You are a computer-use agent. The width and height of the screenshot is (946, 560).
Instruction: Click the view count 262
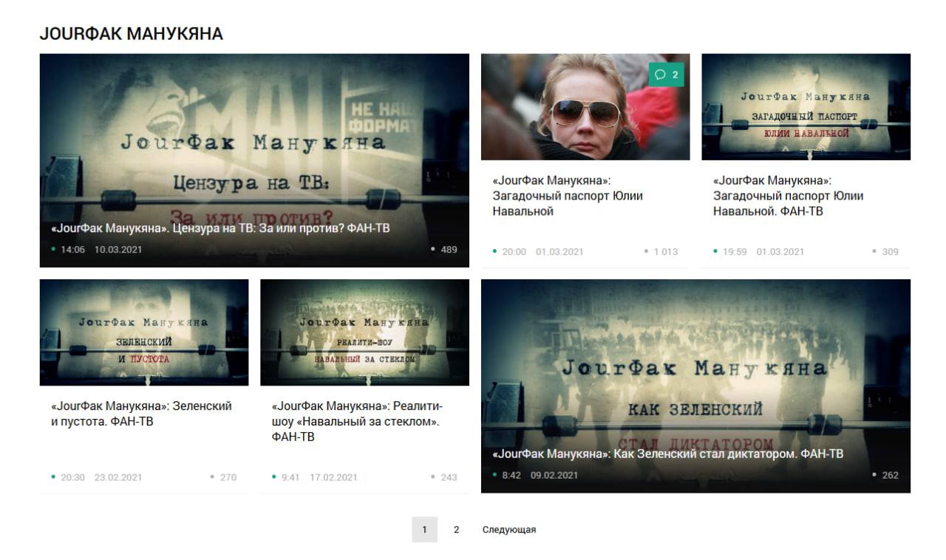tap(885, 475)
